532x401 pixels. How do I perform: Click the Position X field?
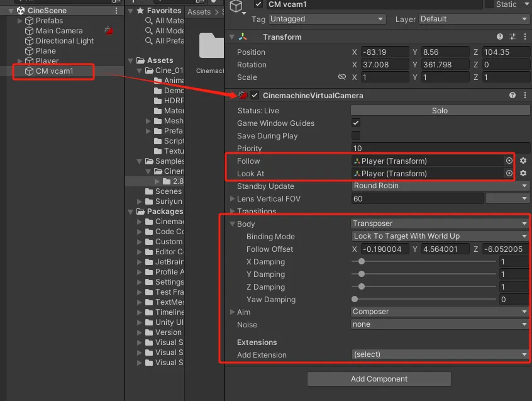click(x=384, y=52)
